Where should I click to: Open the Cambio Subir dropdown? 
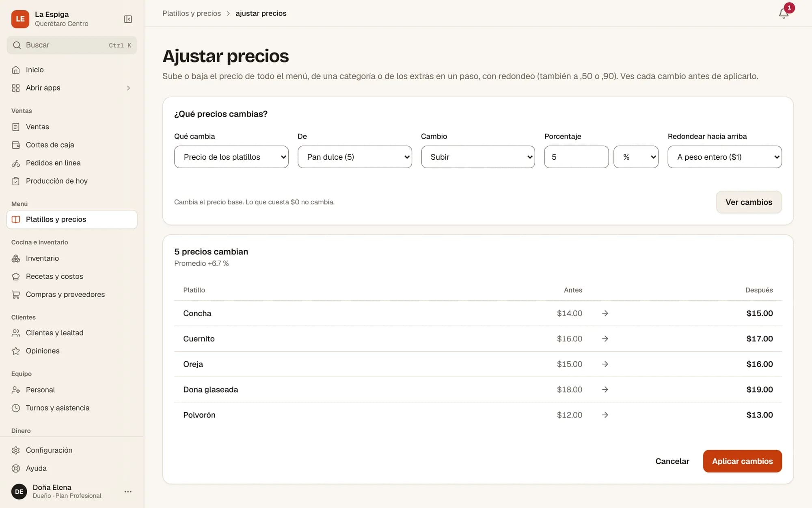478,157
